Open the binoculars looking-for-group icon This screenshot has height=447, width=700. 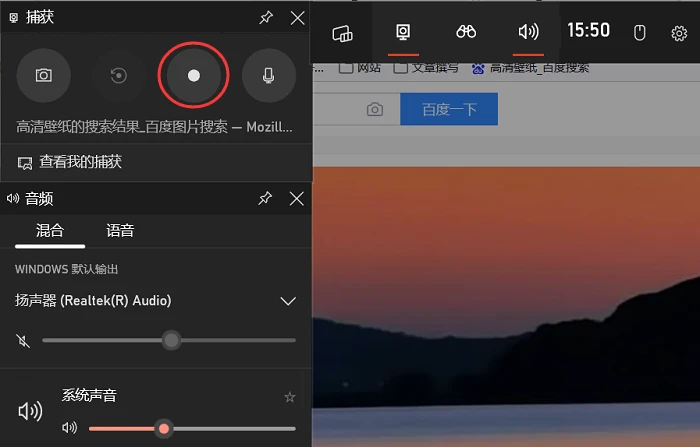[x=466, y=32]
